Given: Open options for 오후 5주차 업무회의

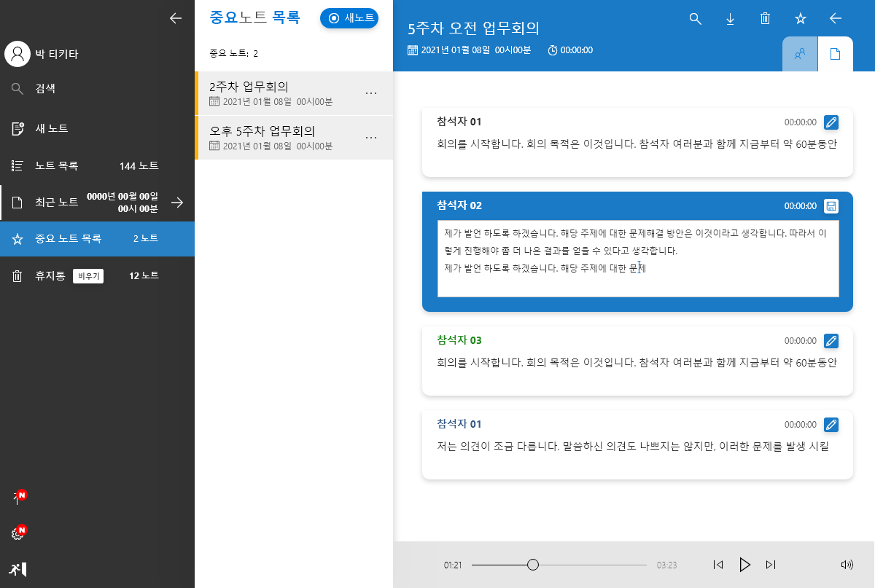Looking at the screenshot, I should point(370,138).
